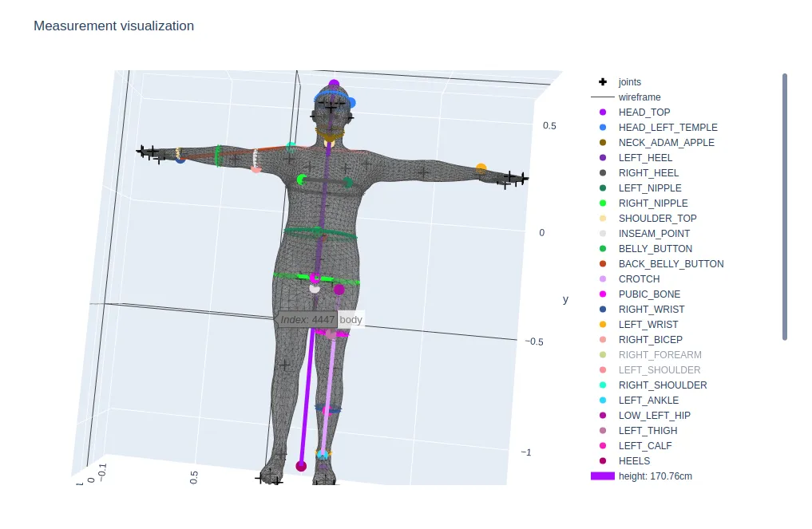Image resolution: width=812 pixels, height=529 pixels.
Task: Click the −1 tick on y axis
Action: pyautogui.click(x=526, y=452)
